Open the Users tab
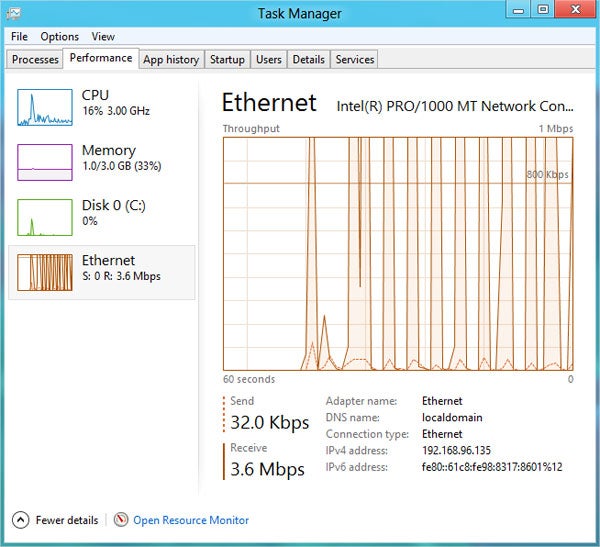The image size is (600, 547). click(268, 60)
